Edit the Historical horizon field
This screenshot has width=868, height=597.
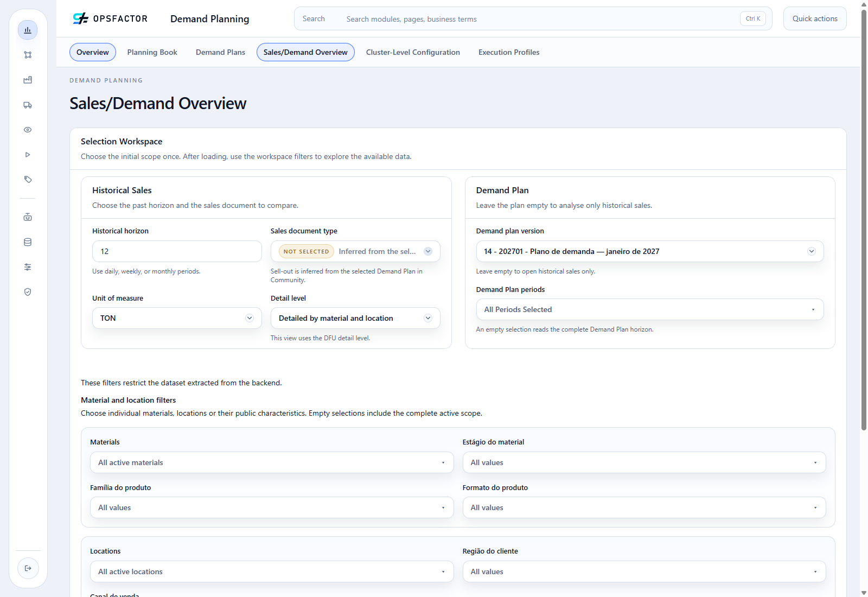[x=177, y=251]
